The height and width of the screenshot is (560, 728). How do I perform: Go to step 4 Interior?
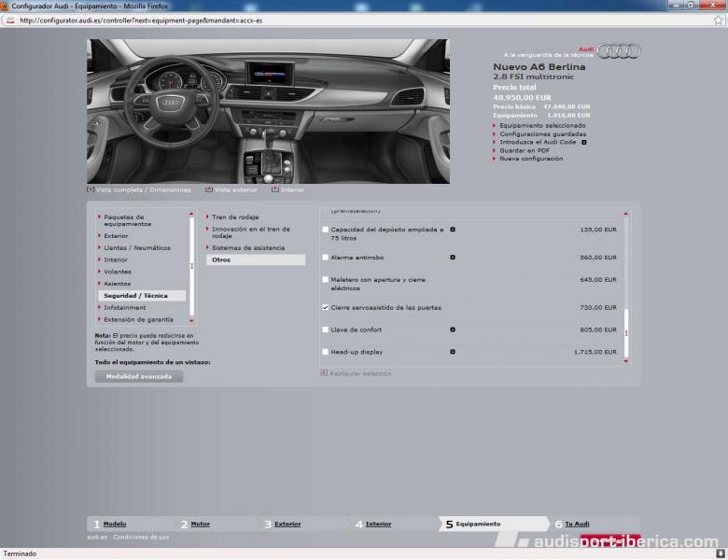[378, 524]
